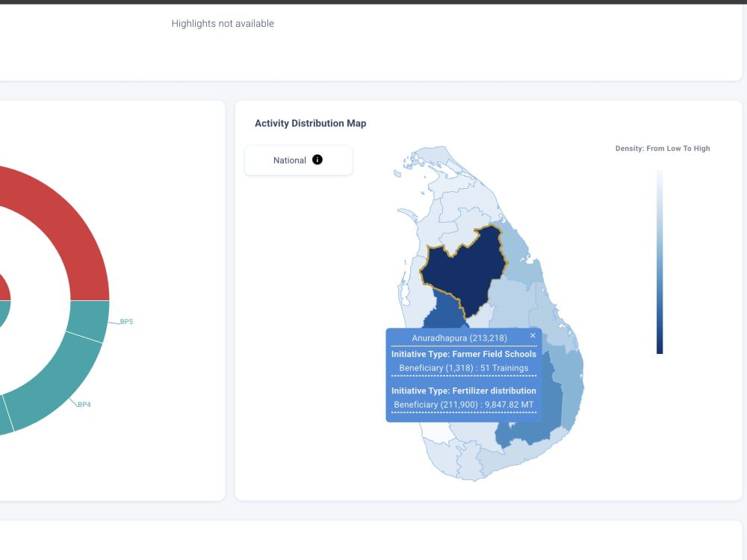
Task: Select the National level button
Action: click(298, 161)
